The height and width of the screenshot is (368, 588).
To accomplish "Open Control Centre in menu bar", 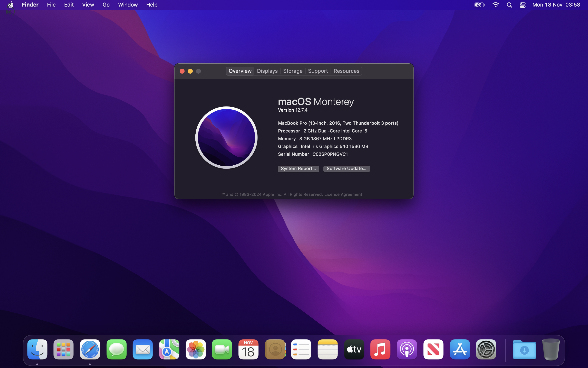I will click(x=523, y=5).
